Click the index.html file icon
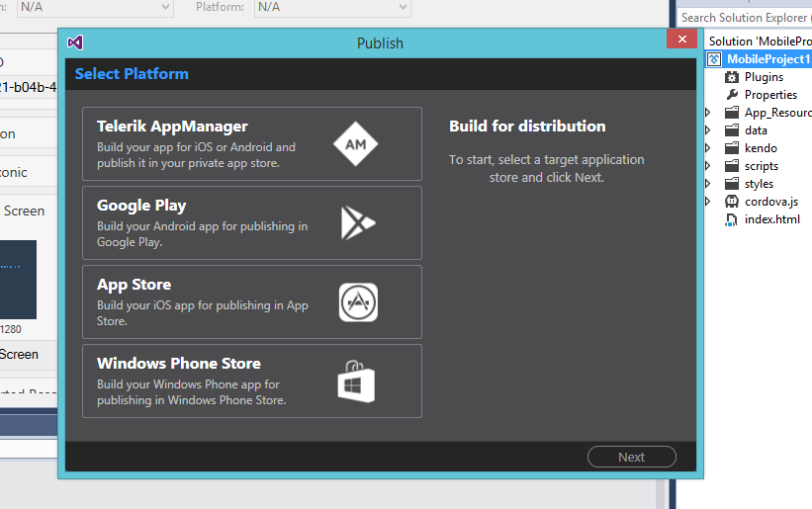The image size is (812, 509). [x=731, y=219]
